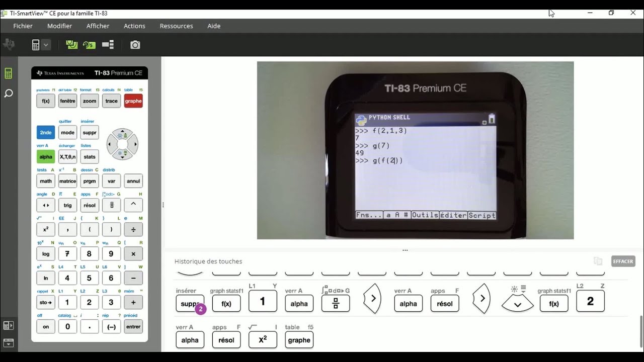Click the mode key on keypad

coord(67,133)
